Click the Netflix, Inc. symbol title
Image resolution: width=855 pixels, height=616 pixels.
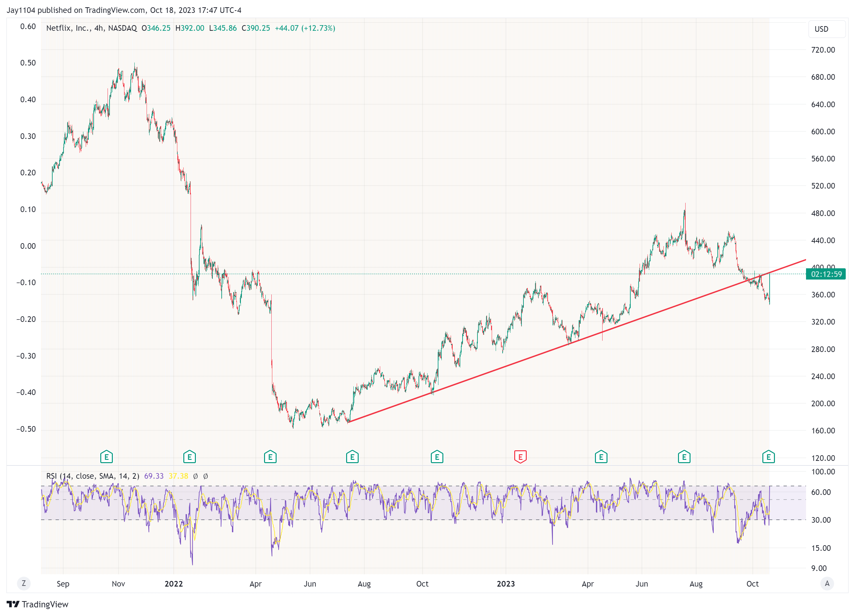click(x=68, y=28)
